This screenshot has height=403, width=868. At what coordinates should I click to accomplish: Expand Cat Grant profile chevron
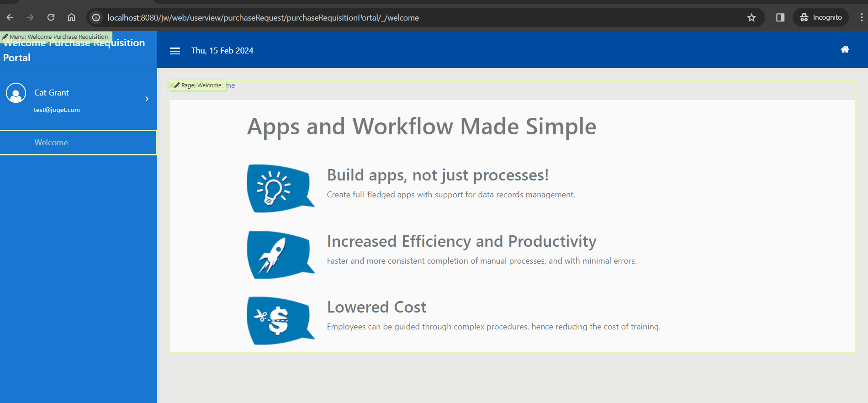click(147, 99)
